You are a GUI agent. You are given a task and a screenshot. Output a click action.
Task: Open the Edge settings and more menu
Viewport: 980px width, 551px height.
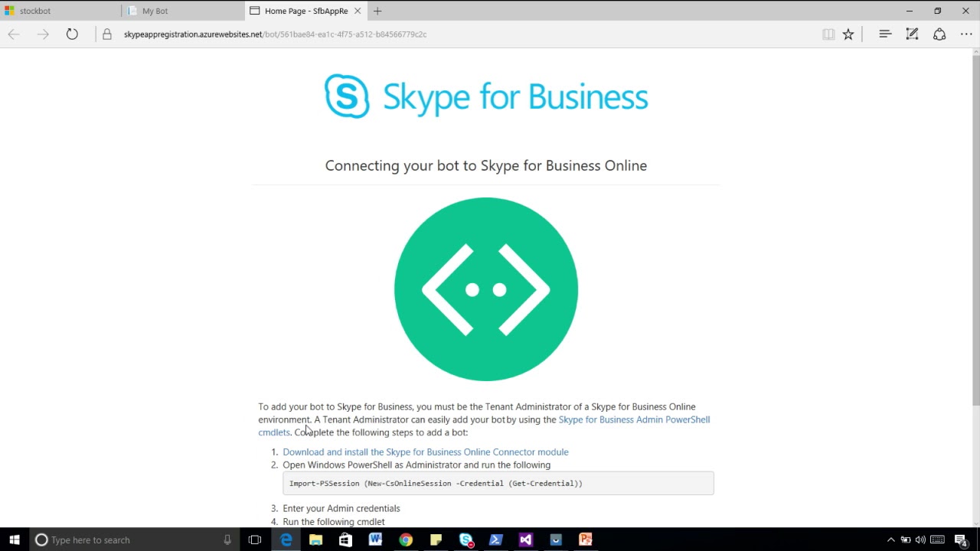point(966,34)
